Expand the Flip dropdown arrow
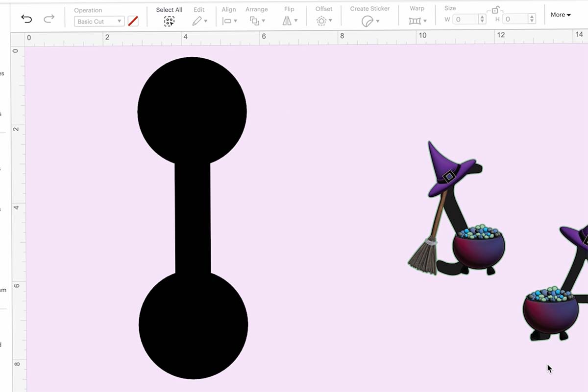 [296, 22]
